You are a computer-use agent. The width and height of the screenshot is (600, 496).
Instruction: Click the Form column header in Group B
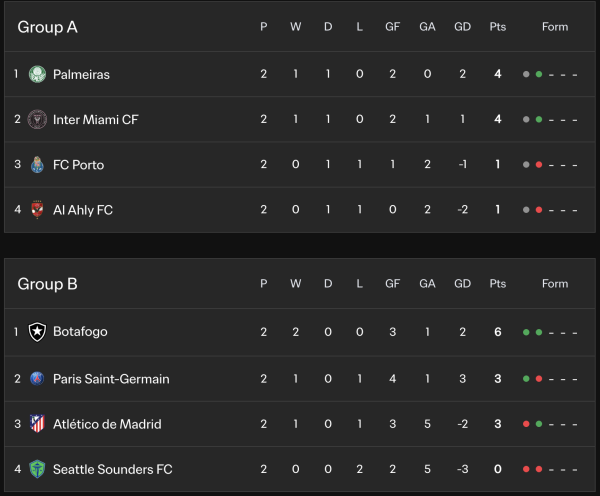555,284
